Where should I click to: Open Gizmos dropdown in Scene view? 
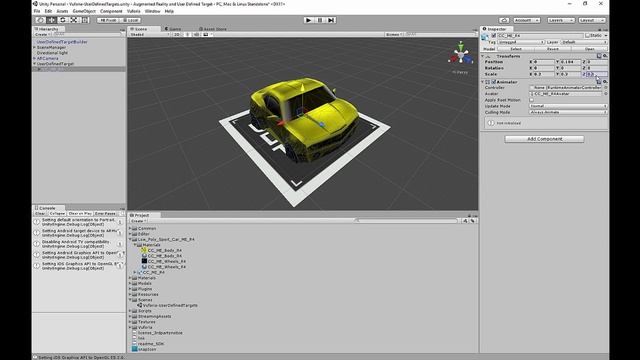tap(393, 35)
